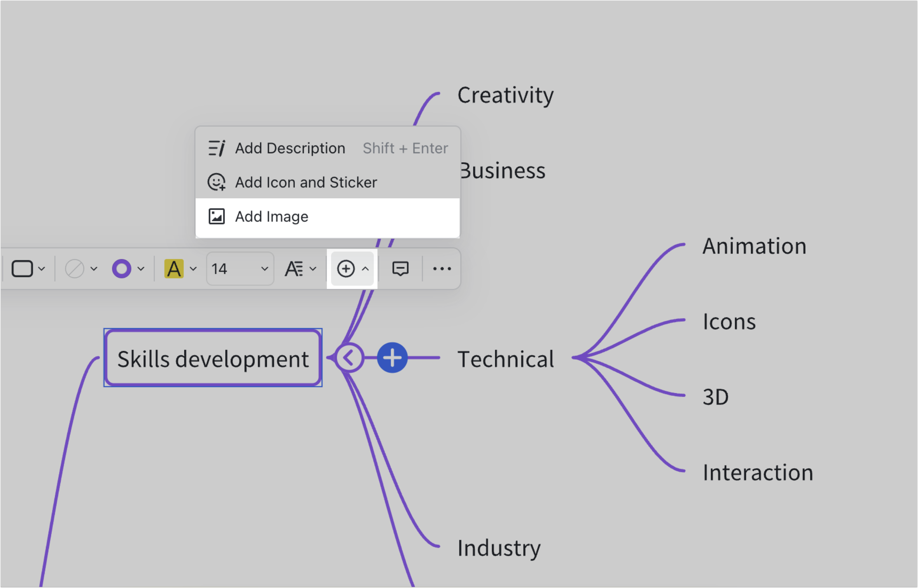Click the Add Description list icon
Viewport: 918px width, 588px height.
[217, 148]
